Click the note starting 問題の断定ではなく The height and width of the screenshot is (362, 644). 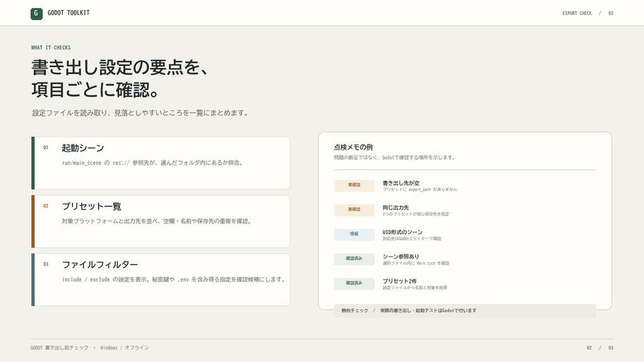click(395, 157)
